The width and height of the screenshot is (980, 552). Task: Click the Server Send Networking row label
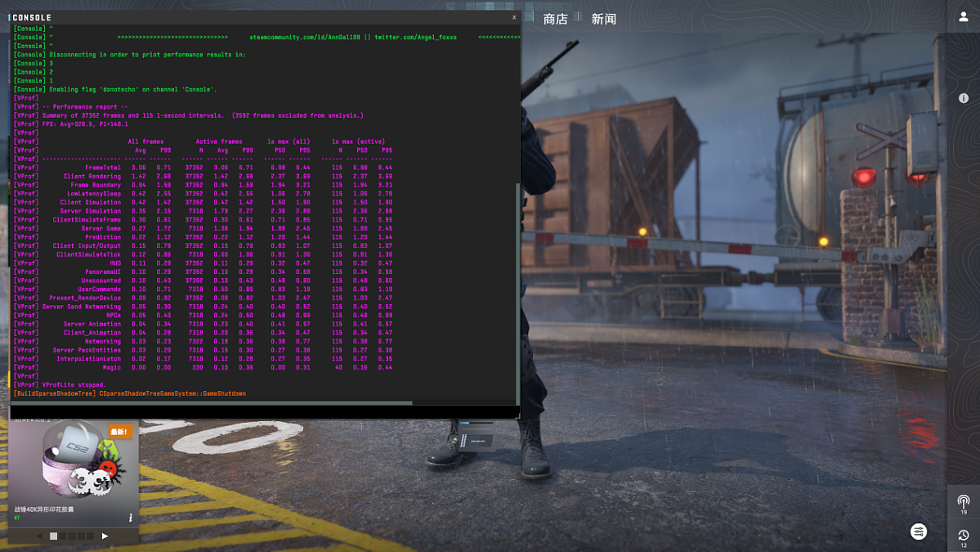pos(81,307)
